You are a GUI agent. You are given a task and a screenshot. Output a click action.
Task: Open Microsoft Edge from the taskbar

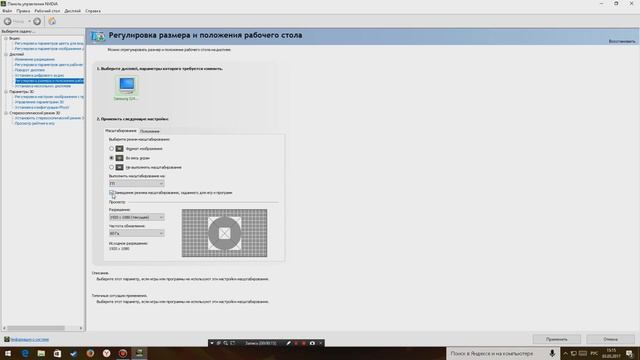coord(25,353)
